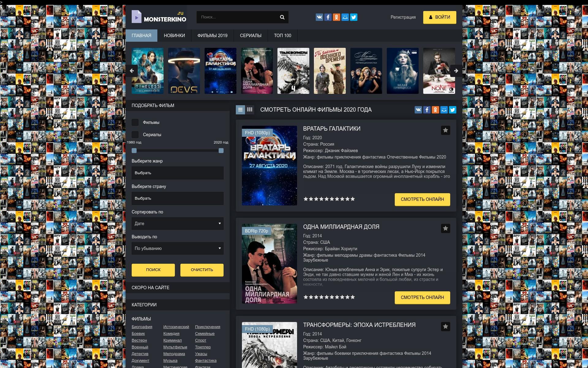Viewport: 588px width, 368px height.
Task: Open the Сортировать по dropdown
Action: (178, 224)
